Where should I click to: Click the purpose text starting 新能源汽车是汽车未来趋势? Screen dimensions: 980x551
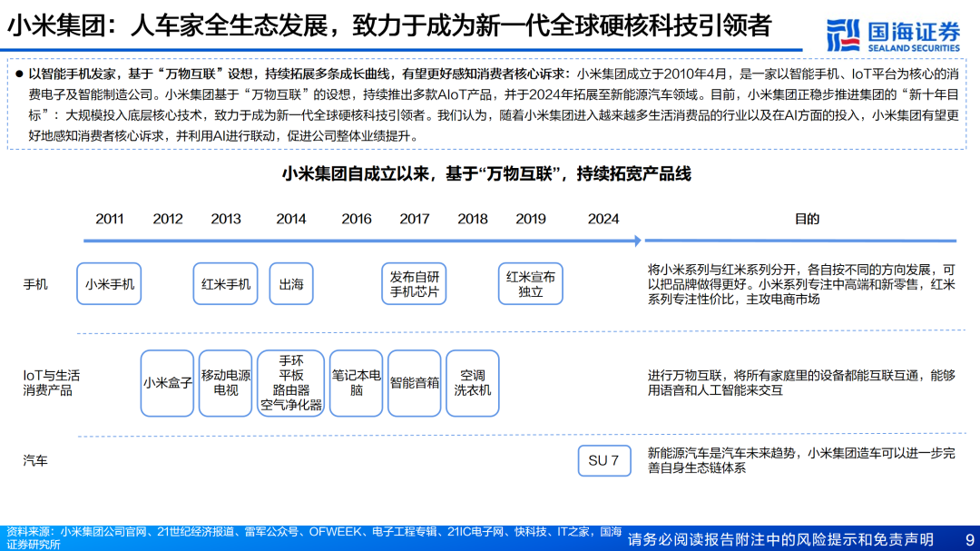coord(801,460)
